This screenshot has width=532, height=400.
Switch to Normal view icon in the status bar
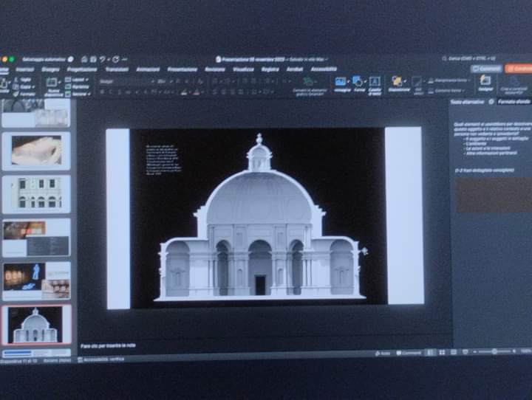430,353
